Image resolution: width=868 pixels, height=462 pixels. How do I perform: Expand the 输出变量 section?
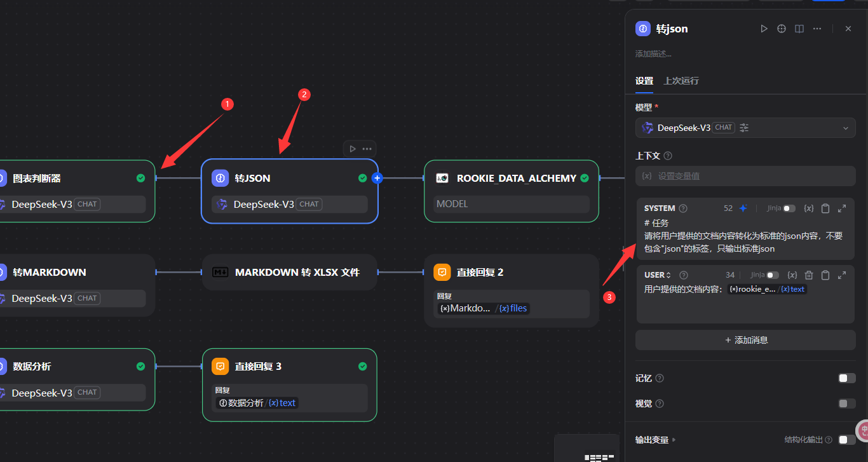[655, 440]
